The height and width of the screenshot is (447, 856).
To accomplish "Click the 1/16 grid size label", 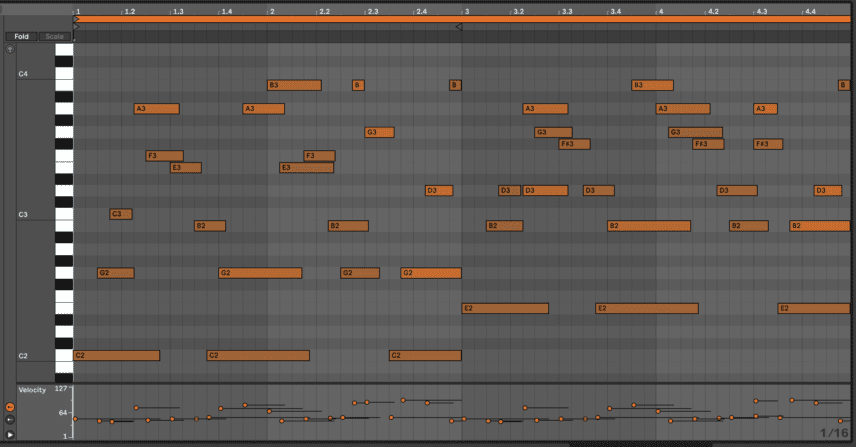I will (x=834, y=432).
